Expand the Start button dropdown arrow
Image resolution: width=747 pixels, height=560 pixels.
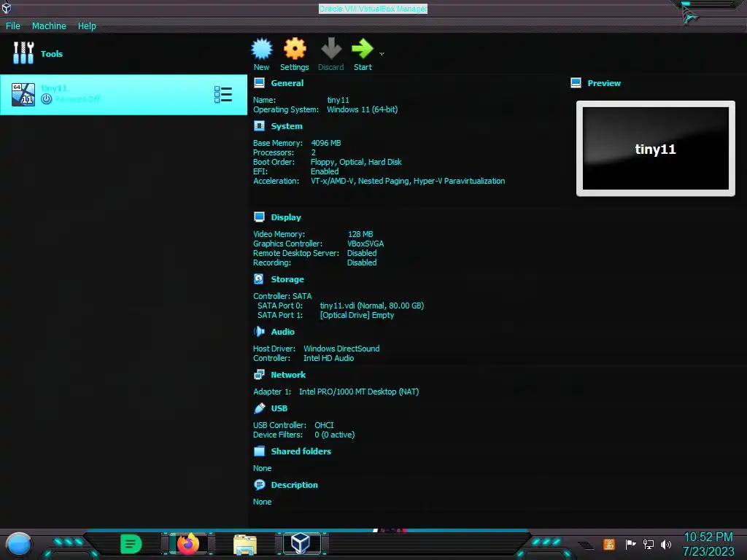tap(382, 54)
